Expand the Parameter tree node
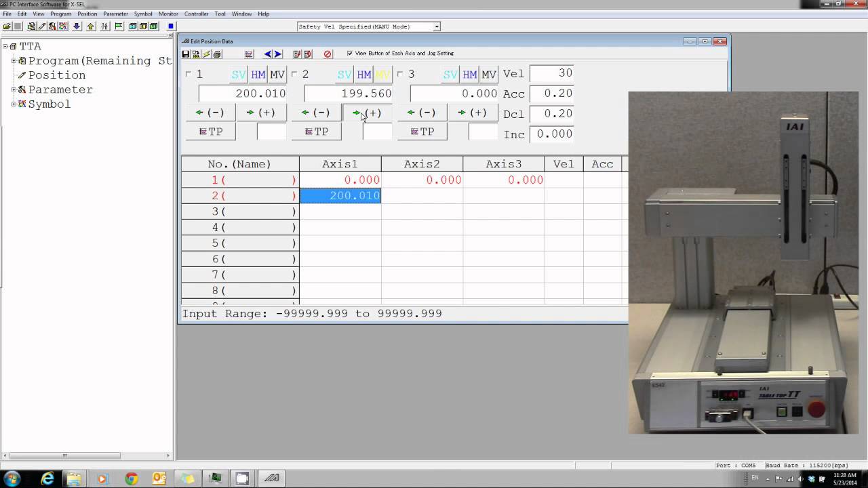The image size is (868, 488). point(14,89)
